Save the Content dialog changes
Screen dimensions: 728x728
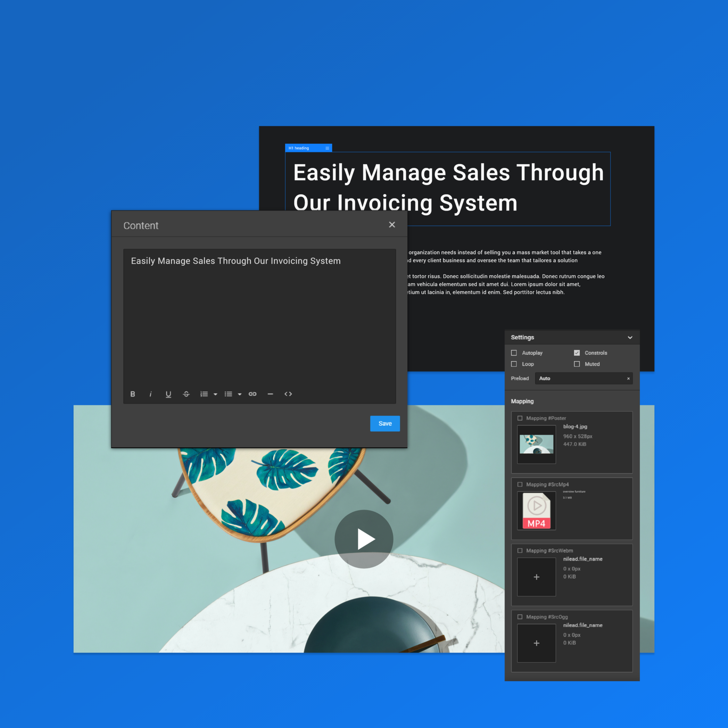click(x=385, y=424)
